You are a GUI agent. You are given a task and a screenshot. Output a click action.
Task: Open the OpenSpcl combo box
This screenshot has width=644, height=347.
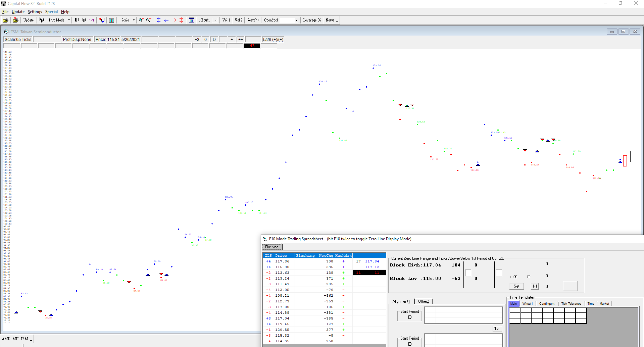pos(296,20)
